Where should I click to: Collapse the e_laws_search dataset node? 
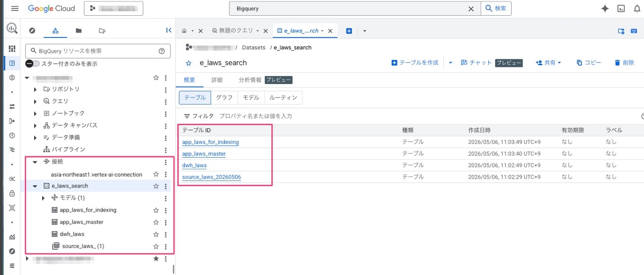(x=35, y=186)
